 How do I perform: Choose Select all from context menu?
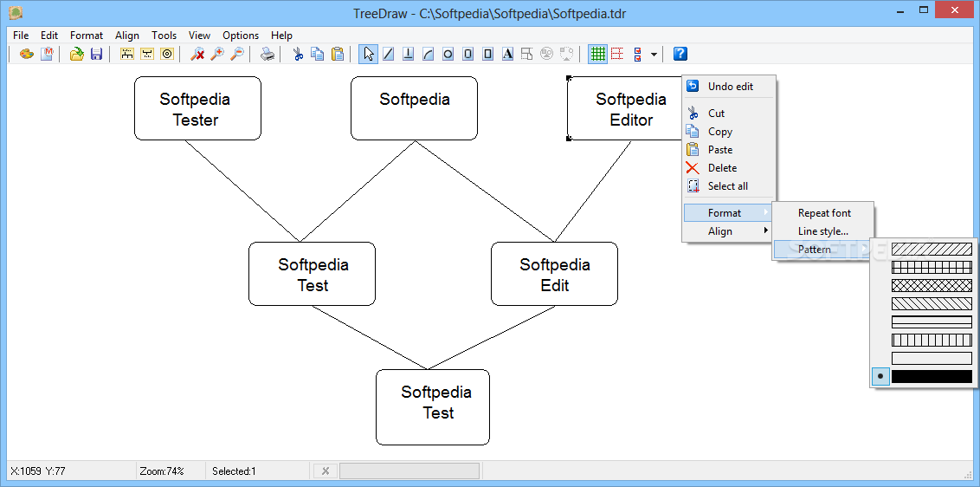[728, 186]
